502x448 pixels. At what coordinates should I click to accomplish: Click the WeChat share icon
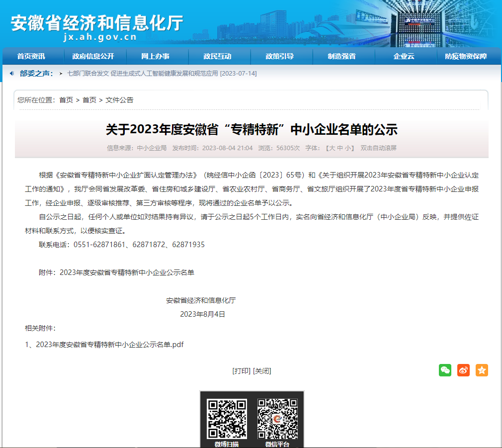[445, 370]
